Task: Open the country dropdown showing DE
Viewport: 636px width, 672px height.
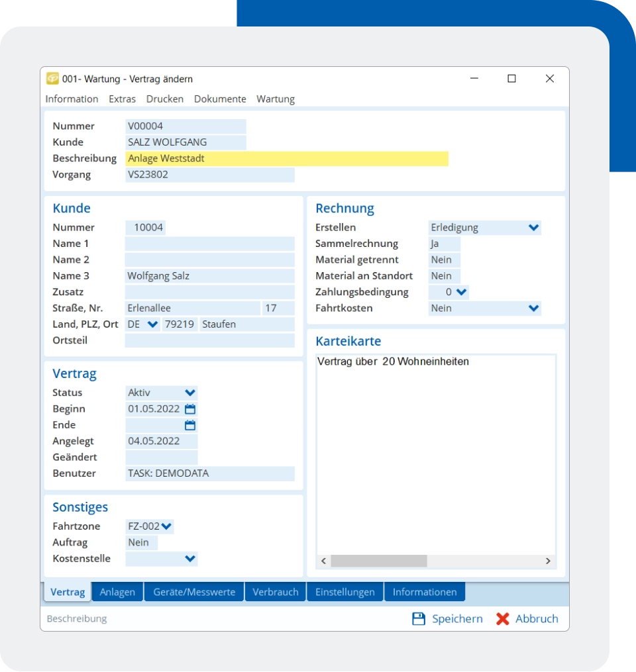Action: point(152,324)
